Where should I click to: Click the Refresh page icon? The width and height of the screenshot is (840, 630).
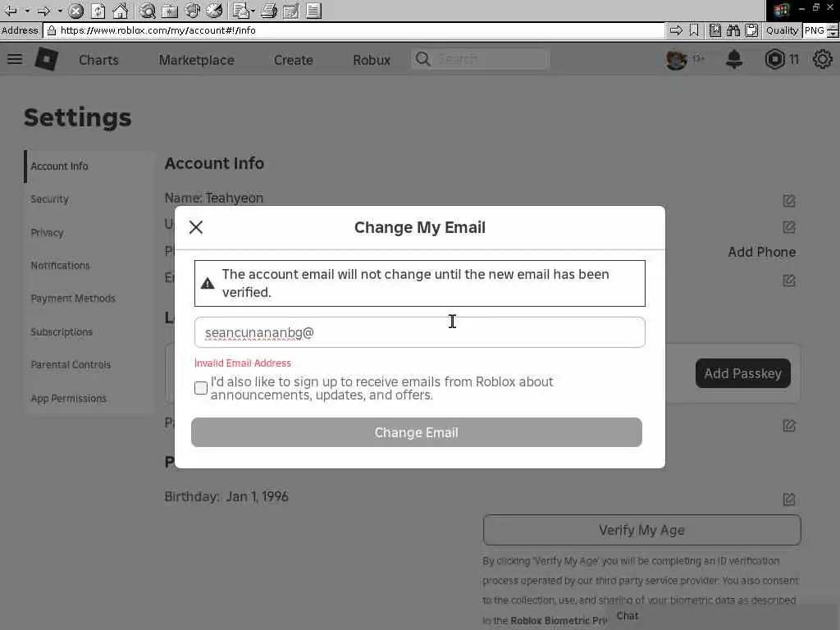point(98,11)
